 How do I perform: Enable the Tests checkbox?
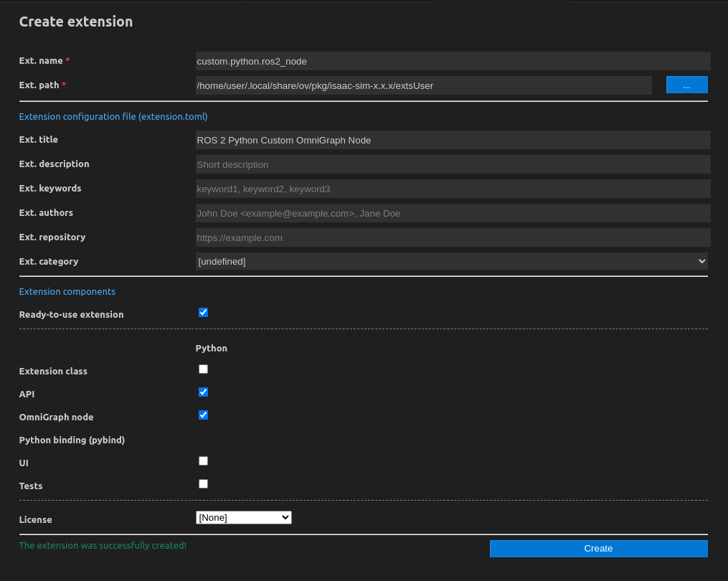point(203,484)
